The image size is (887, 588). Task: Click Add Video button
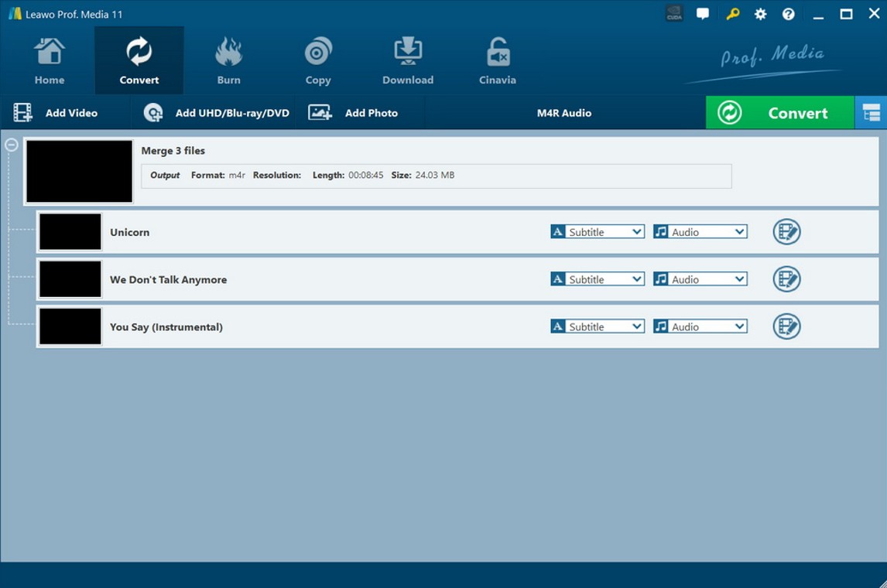pos(57,113)
